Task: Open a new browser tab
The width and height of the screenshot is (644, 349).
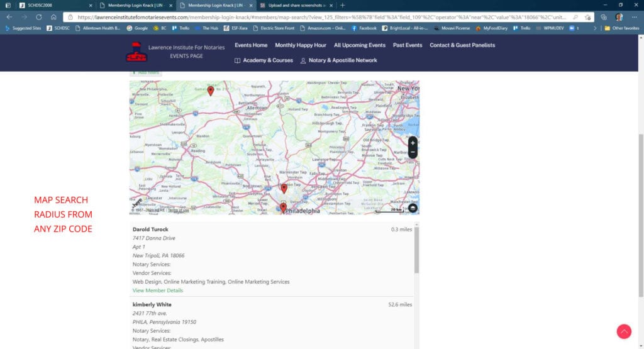Action: click(x=342, y=5)
